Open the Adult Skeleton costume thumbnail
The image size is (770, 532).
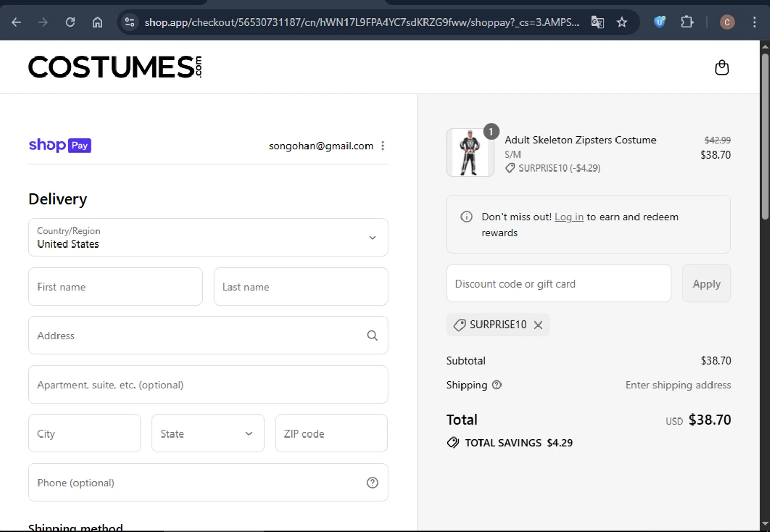click(x=470, y=153)
